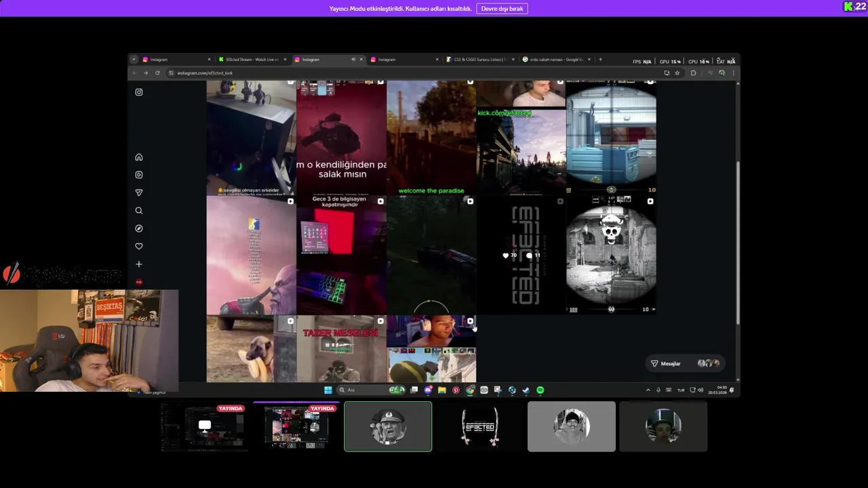
Task: Expand the tab search dropdown arrow
Action: click(x=134, y=60)
